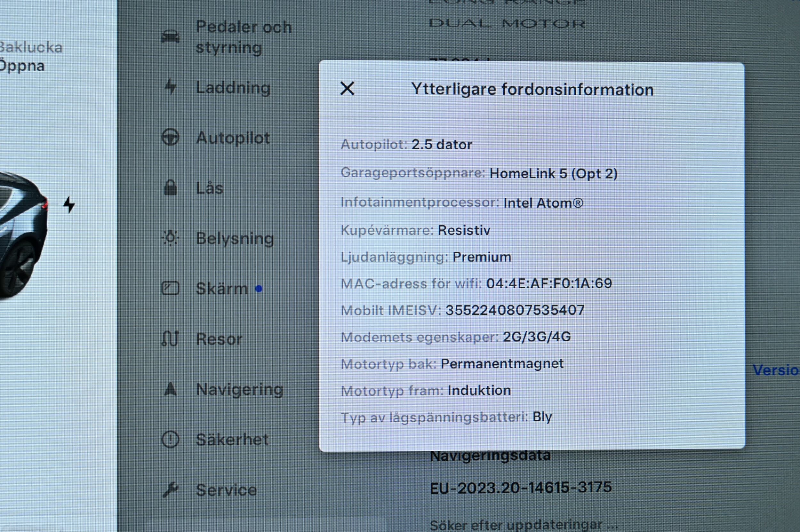Select the HomeLink 5 (Opt 2) value
The height and width of the screenshot is (532, 800).
[x=553, y=174]
